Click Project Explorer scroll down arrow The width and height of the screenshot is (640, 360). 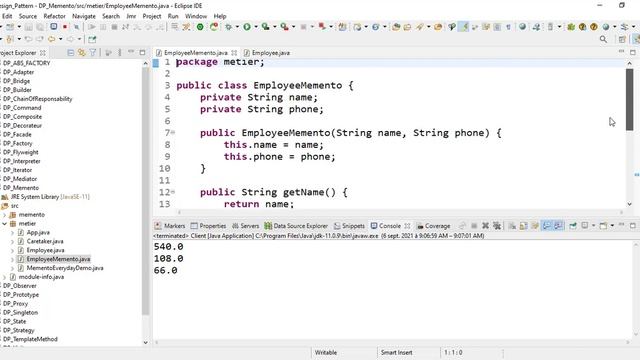[145, 342]
